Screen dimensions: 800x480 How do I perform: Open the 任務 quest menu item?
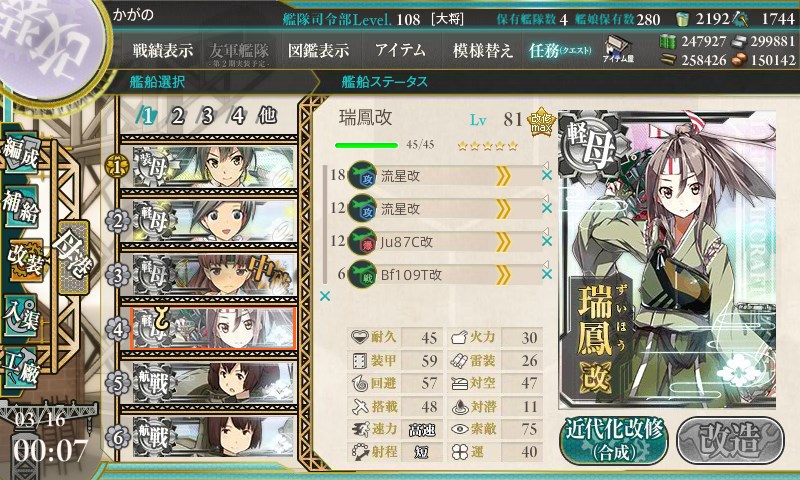tap(560, 50)
